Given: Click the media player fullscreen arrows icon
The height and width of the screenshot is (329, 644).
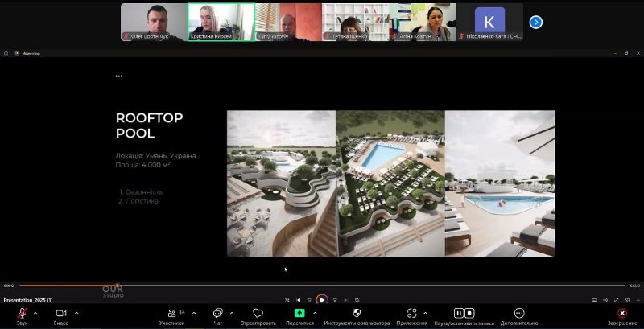Looking at the screenshot, I should coord(616,300).
